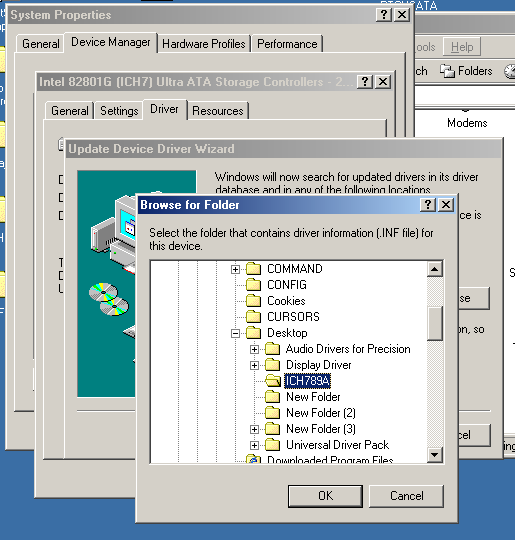Image resolution: width=515 pixels, height=540 pixels.
Task: Click the scroll down arrow in folder list
Action: [435, 455]
